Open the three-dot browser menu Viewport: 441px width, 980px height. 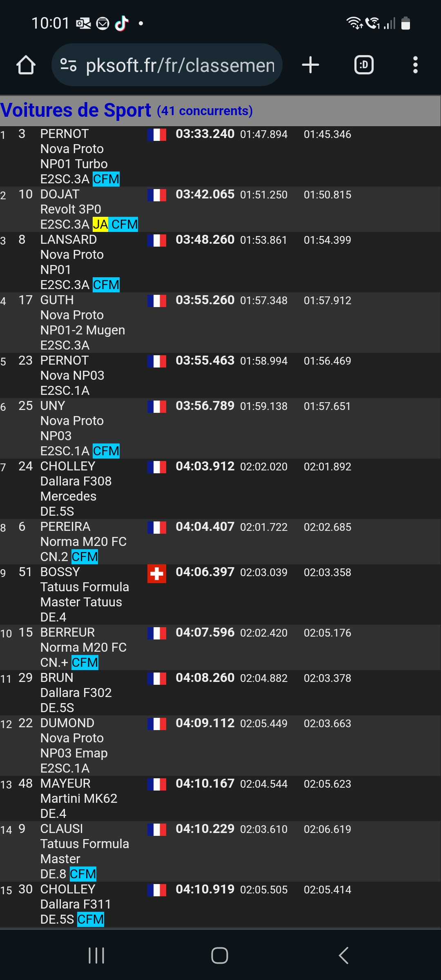click(415, 65)
